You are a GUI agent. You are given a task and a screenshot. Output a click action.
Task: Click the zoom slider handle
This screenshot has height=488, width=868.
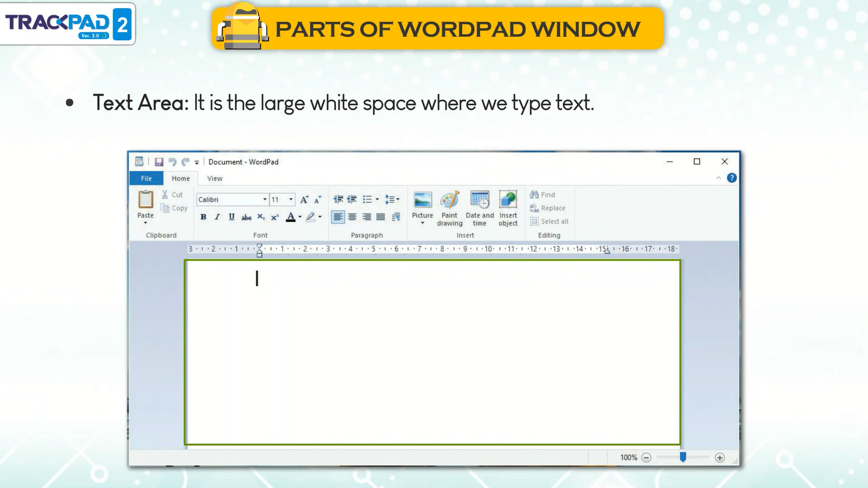tap(683, 457)
